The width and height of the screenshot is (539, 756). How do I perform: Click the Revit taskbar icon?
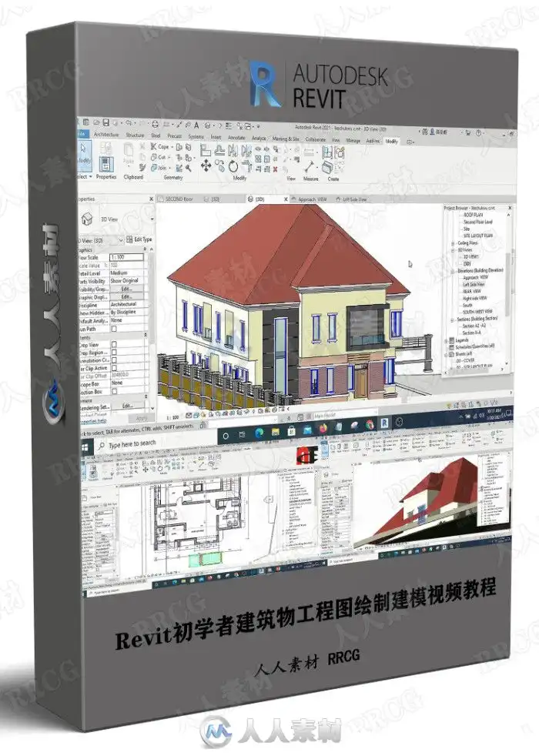pyautogui.click(x=384, y=423)
